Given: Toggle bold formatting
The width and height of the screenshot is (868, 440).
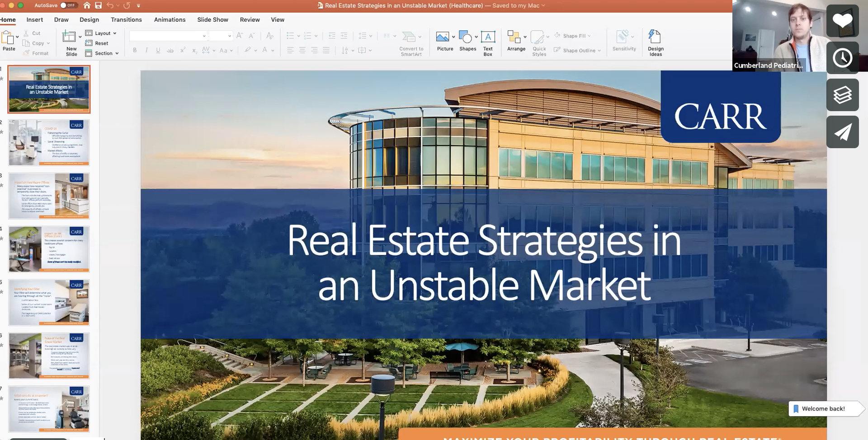Looking at the screenshot, I should pyautogui.click(x=135, y=50).
